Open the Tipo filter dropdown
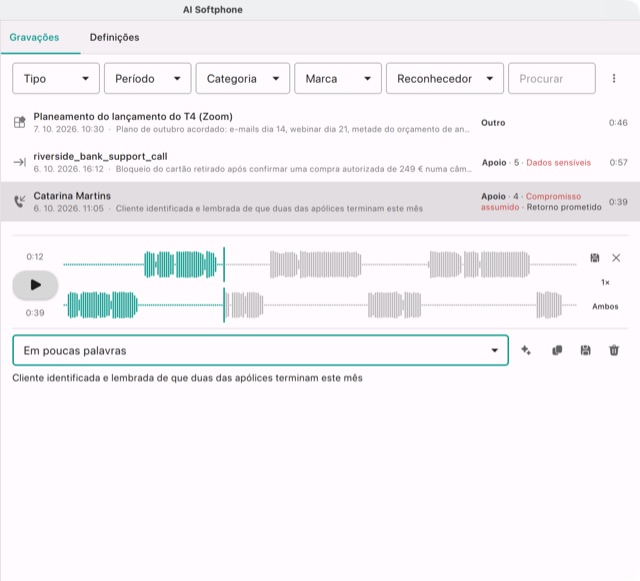The width and height of the screenshot is (640, 581). (56, 78)
